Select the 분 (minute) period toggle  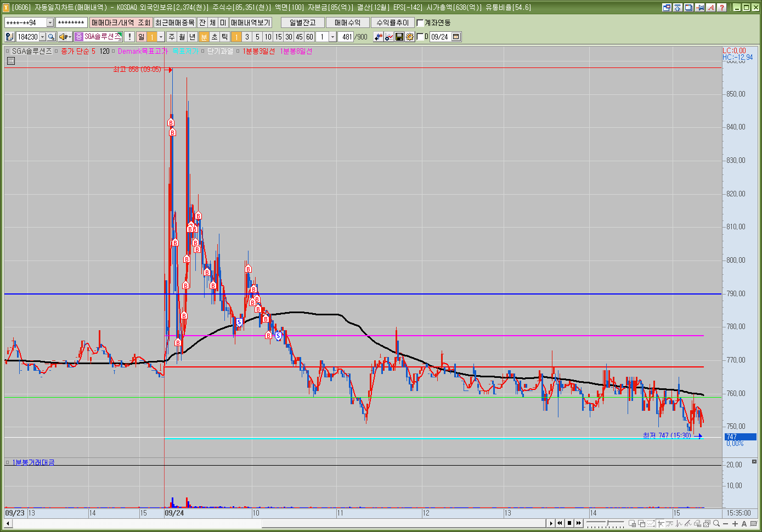tap(204, 37)
